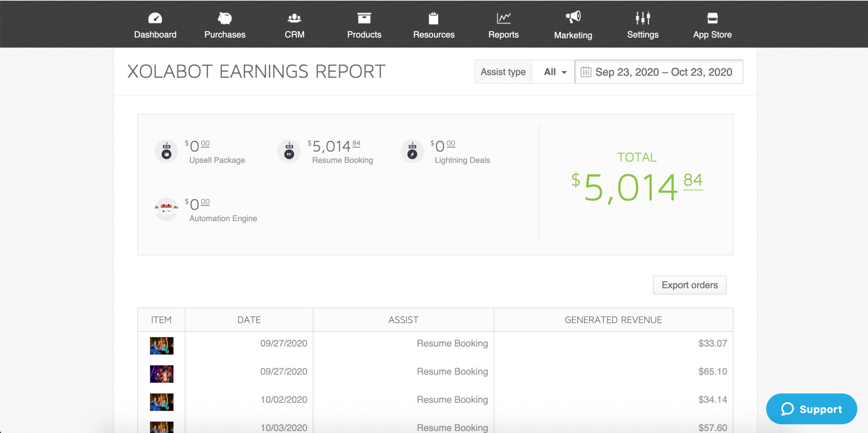Click the GENERATED REVENUE column header
This screenshot has width=868, height=433.
click(x=613, y=320)
